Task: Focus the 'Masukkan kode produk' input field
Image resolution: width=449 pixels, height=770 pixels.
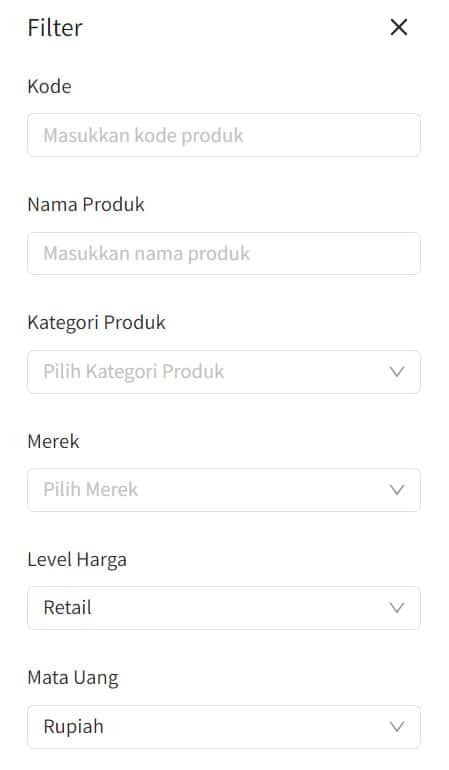Action: (x=224, y=135)
